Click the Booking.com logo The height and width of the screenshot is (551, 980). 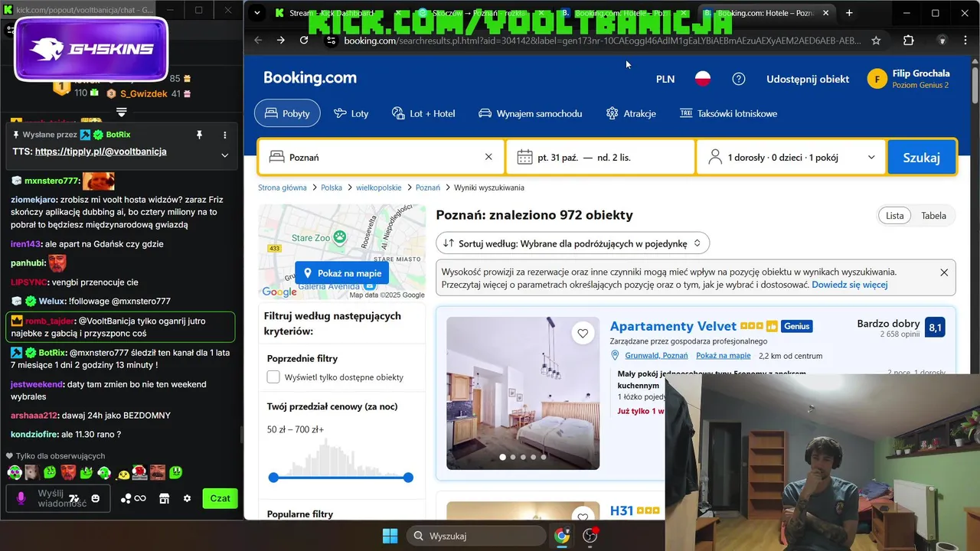pos(310,77)
